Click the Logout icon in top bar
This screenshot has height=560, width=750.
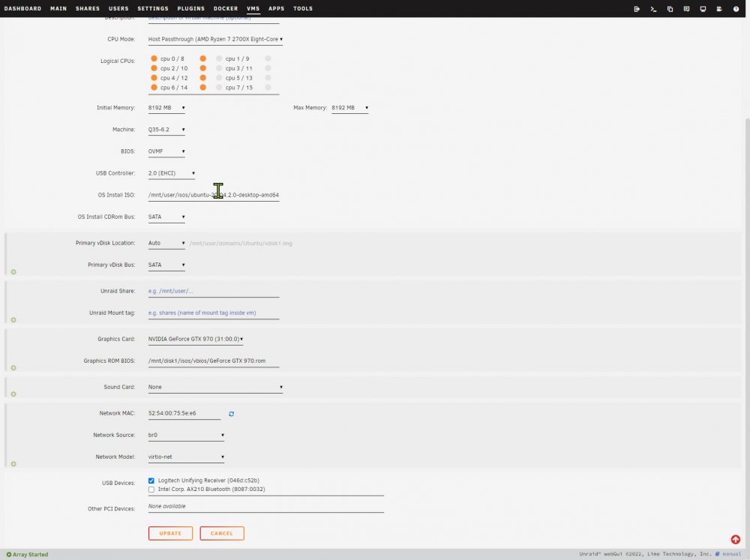tap(637, 8)
